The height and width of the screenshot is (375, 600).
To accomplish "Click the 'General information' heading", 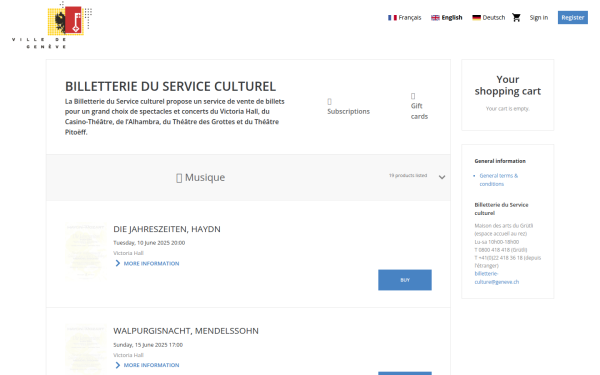I will [x=500, y=161].
